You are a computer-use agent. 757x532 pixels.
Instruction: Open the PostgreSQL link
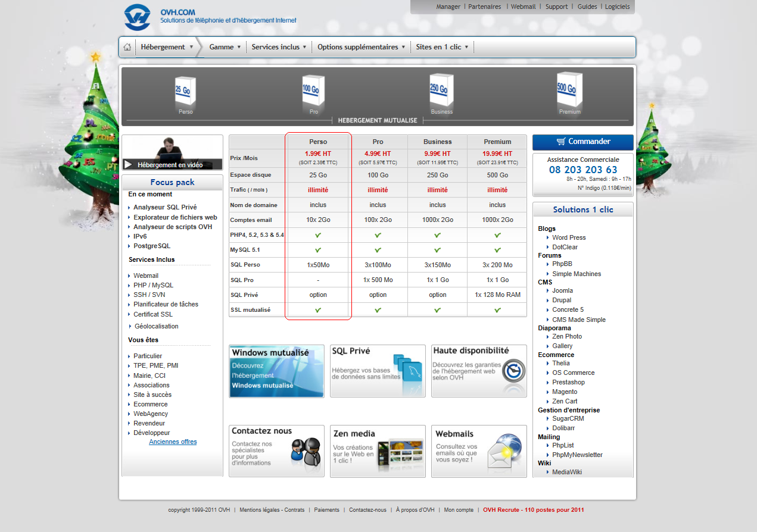pos(152,246)
